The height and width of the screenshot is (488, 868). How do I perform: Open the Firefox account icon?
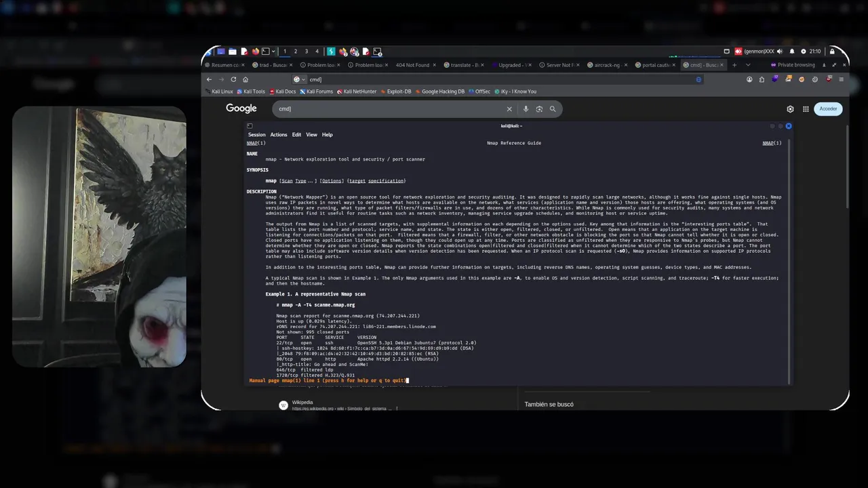[x=749, y=79]
